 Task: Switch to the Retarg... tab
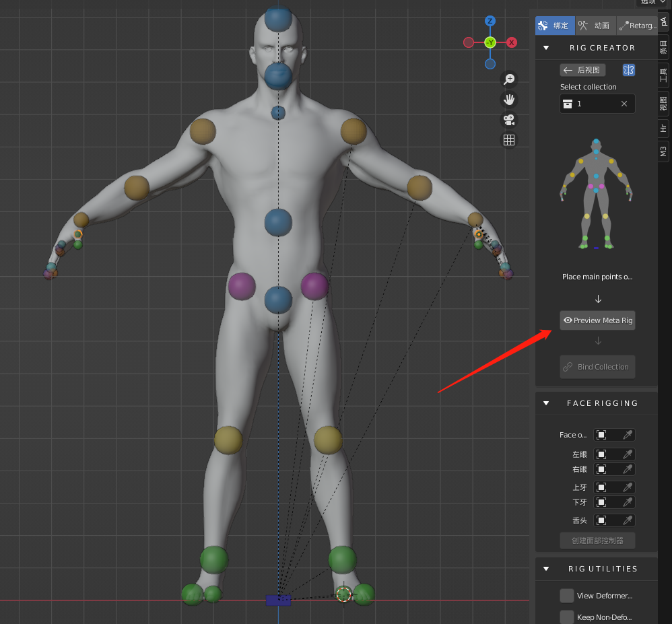point(637,26)
